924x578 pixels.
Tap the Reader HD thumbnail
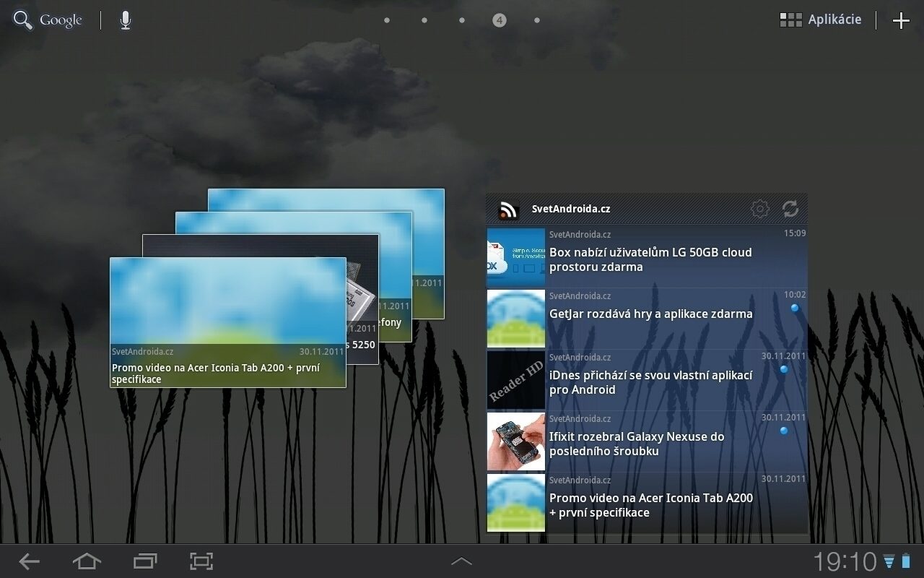(516, 380)
